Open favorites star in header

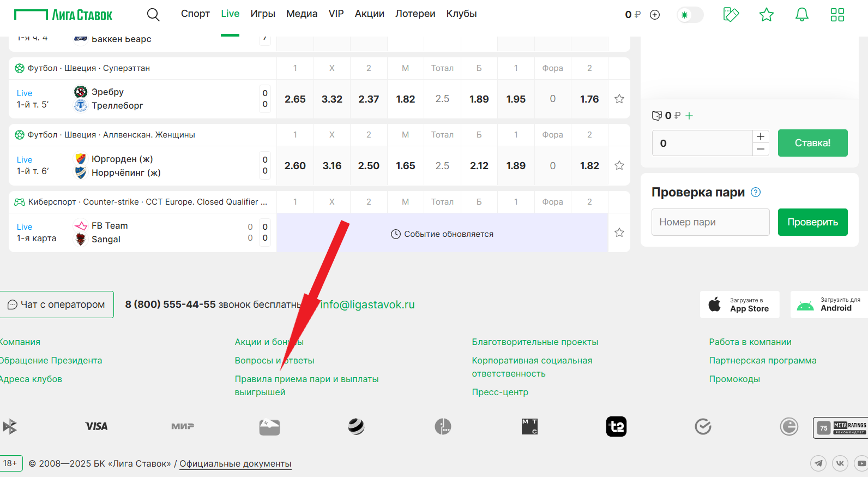click(x=767, y=15)
